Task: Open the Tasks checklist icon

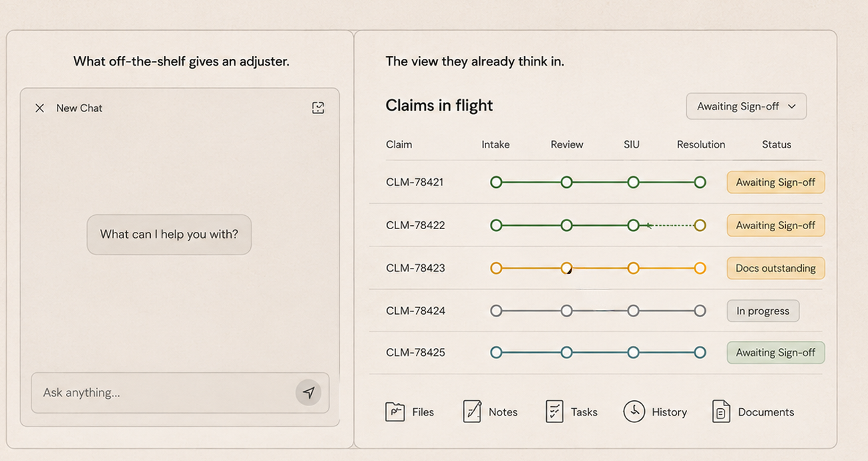Action: coord(554,412)
